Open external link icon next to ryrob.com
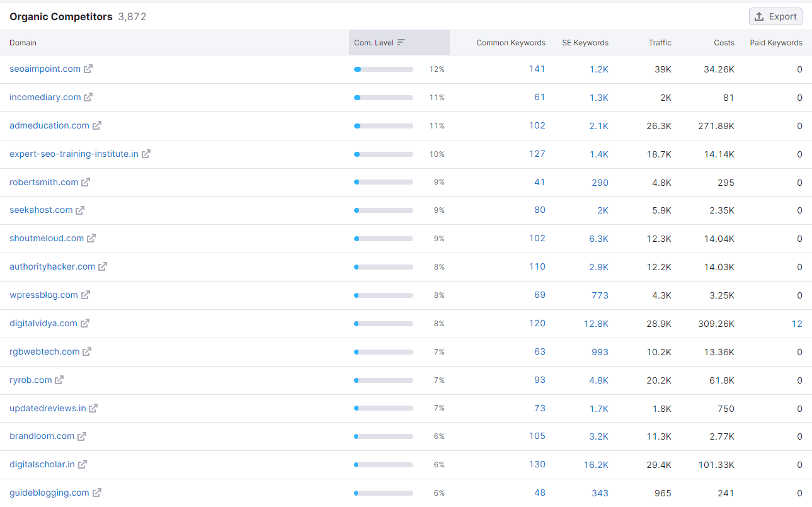 coord(59,380)
